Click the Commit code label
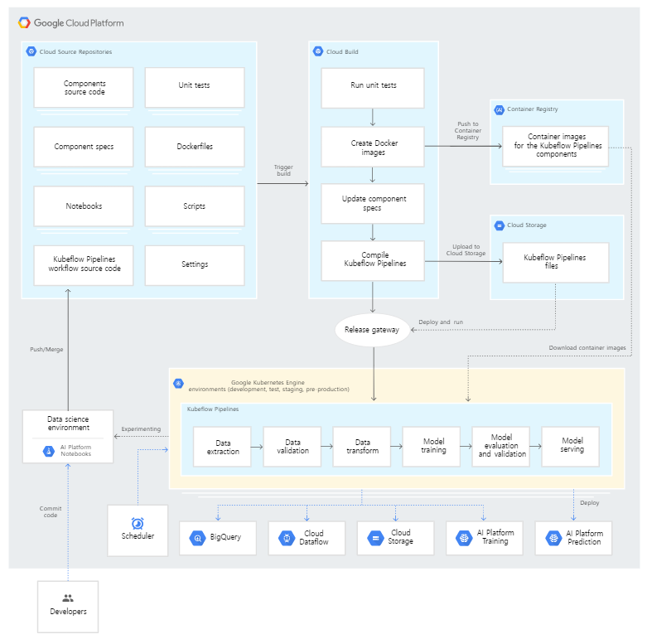647x644 pixels. click(51, 512)
